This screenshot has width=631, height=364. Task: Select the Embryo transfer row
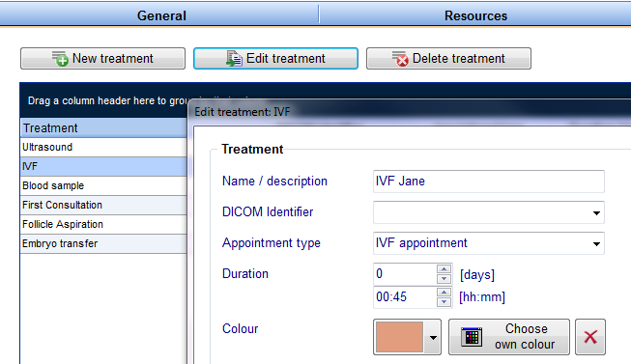tap(103, 243)
